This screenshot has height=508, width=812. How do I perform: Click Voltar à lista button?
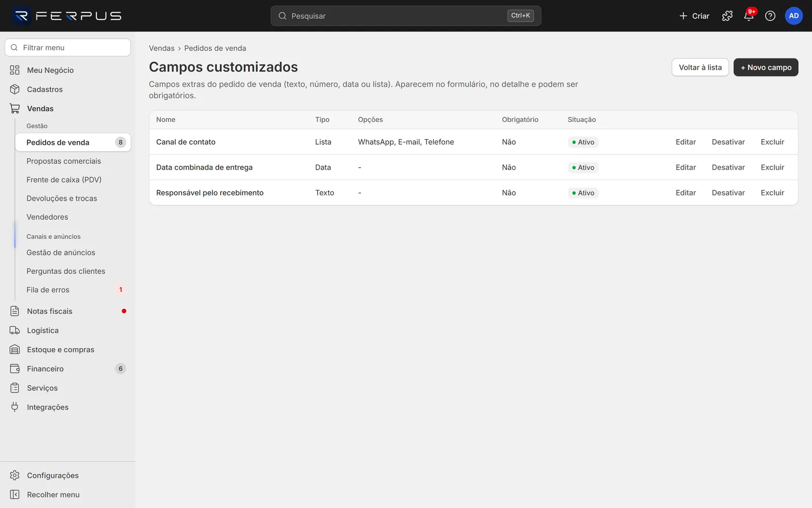click(x=700, y=67)
